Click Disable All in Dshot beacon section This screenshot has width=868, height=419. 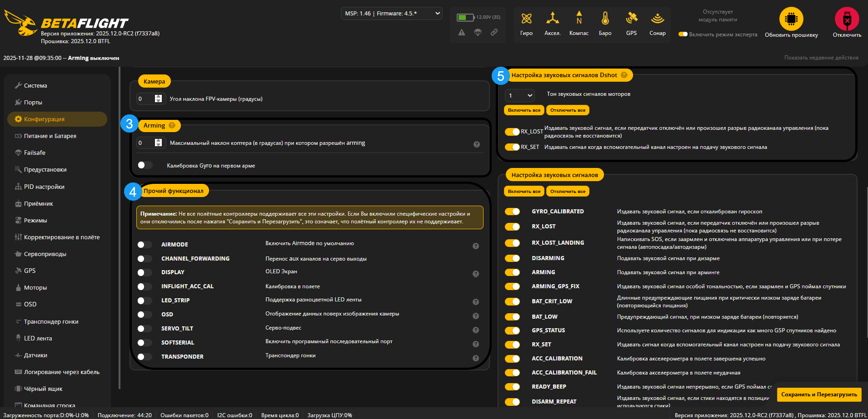click(568, 110)
